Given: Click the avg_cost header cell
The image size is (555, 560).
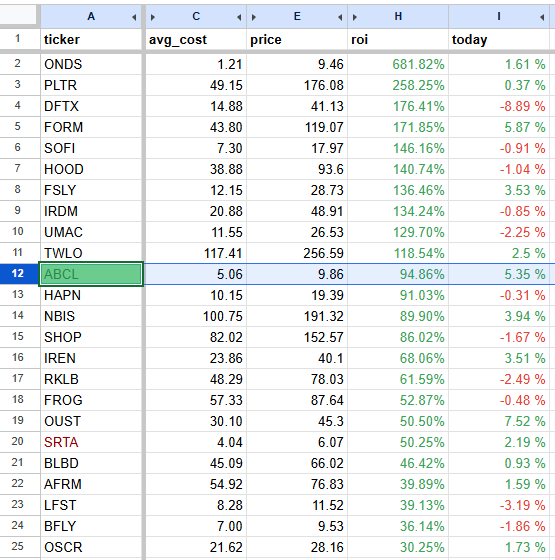Looking at the screenshot, I should (x=196, y=39).
